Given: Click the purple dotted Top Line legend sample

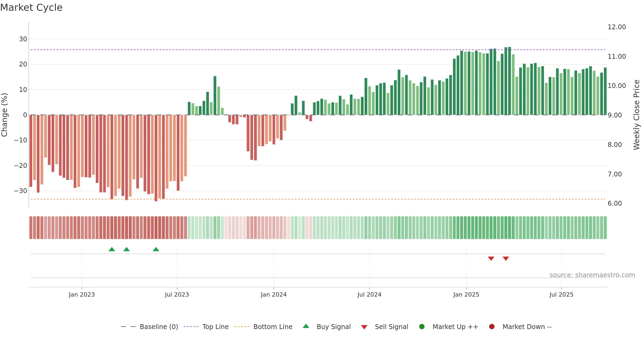Looking at the screenshot, I should [191, 327].
